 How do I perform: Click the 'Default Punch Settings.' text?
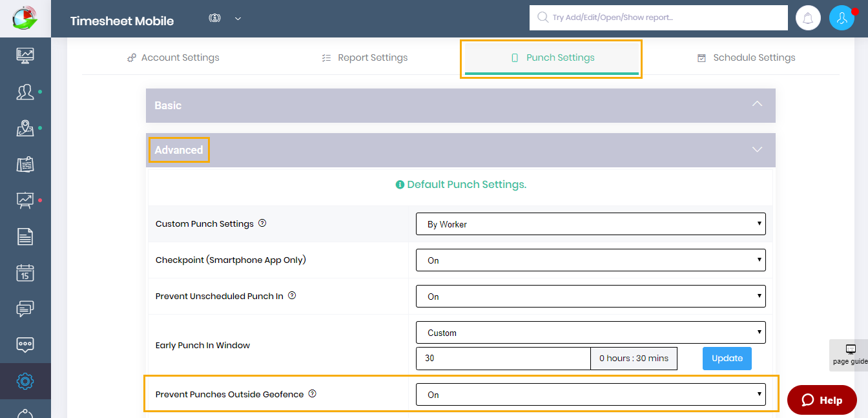(467, 185)
